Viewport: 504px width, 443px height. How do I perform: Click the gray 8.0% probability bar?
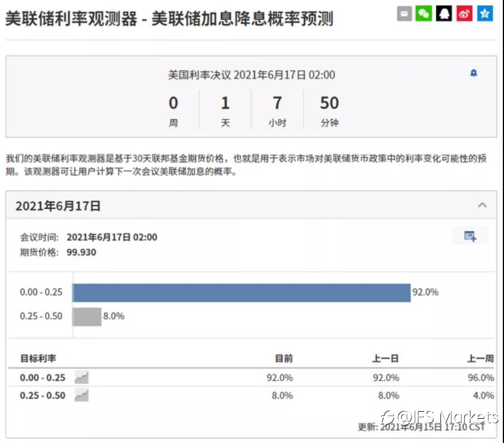pyautogui.click(x=87, y=316)
